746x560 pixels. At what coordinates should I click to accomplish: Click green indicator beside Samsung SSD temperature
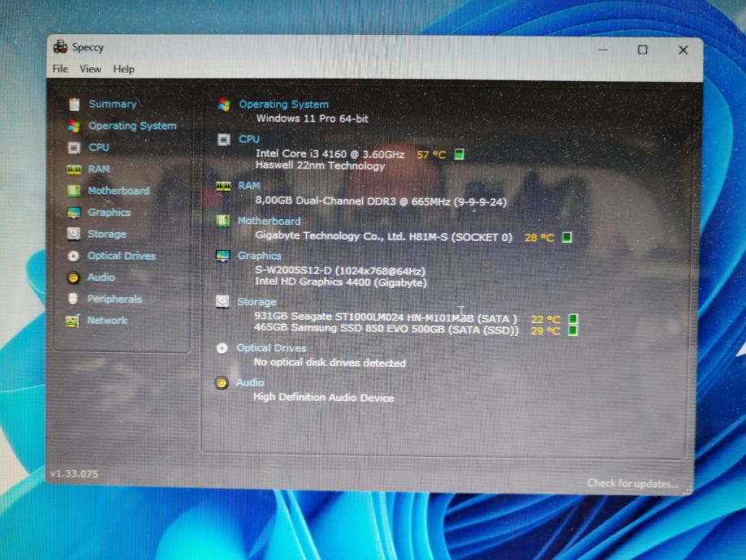(x=573, y=330)
